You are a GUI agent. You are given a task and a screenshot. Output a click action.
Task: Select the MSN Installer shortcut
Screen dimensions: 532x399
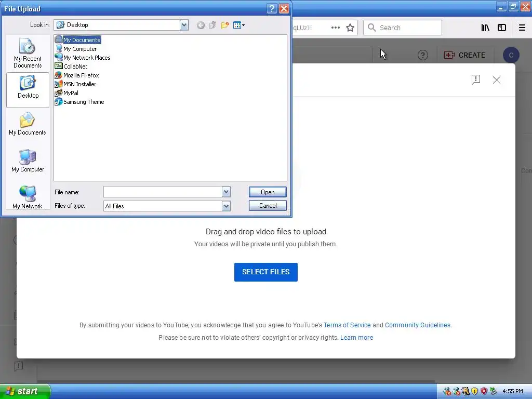(76, 84)
